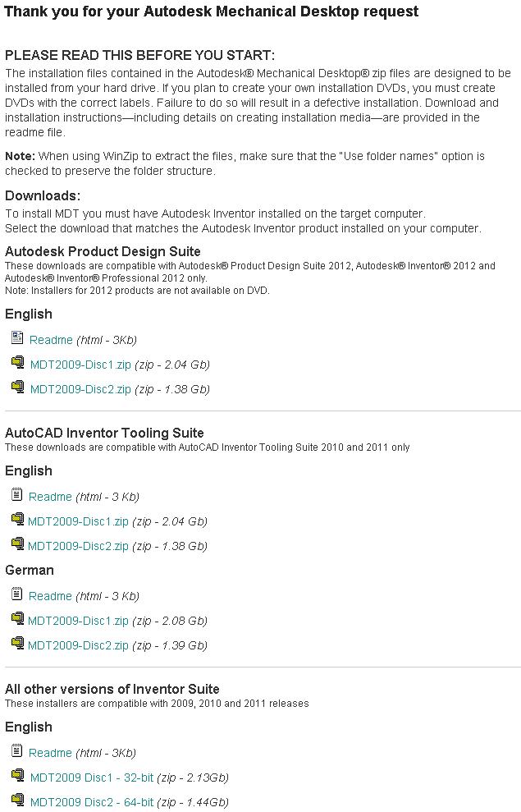
Task: Download the MDT2009 Disc1 - 32-bit link
Action: point(91,778)
